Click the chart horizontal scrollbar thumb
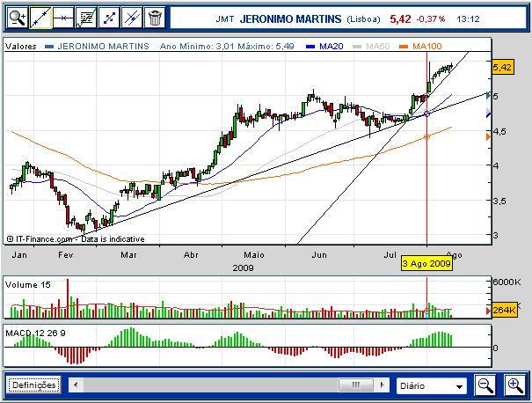Image resolution: width=532 pixels, height=403 pixels. tap(355, 385)
